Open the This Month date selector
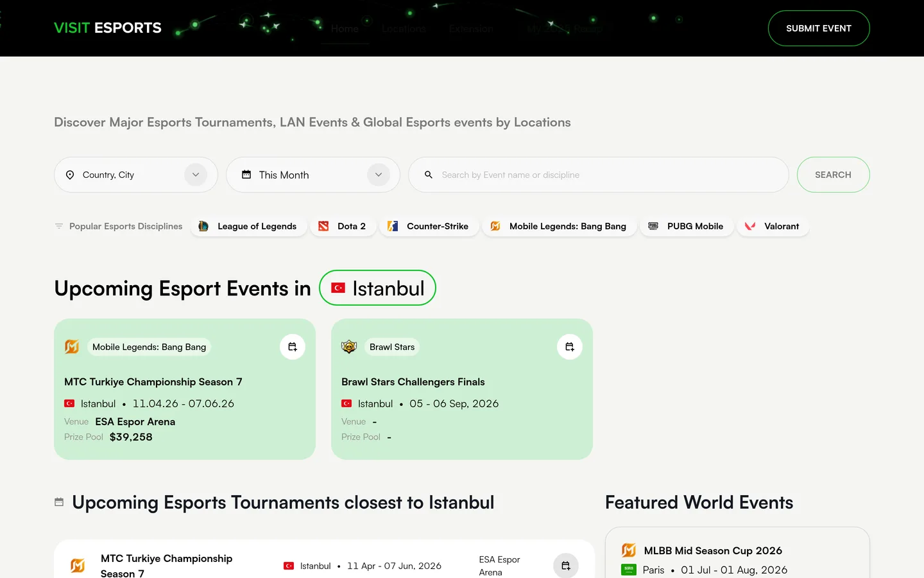924x578 pixels. [313, 175]
